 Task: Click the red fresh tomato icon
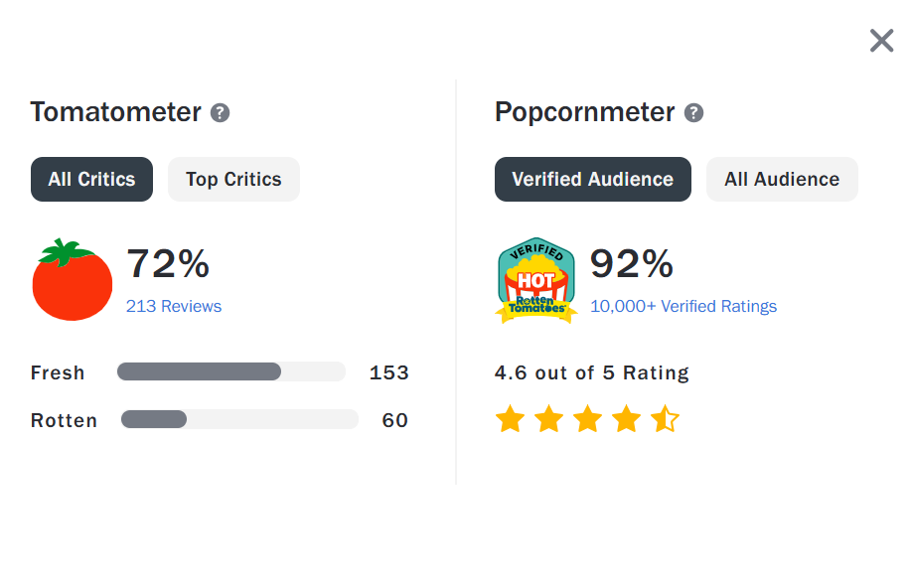tap(72, 279)
